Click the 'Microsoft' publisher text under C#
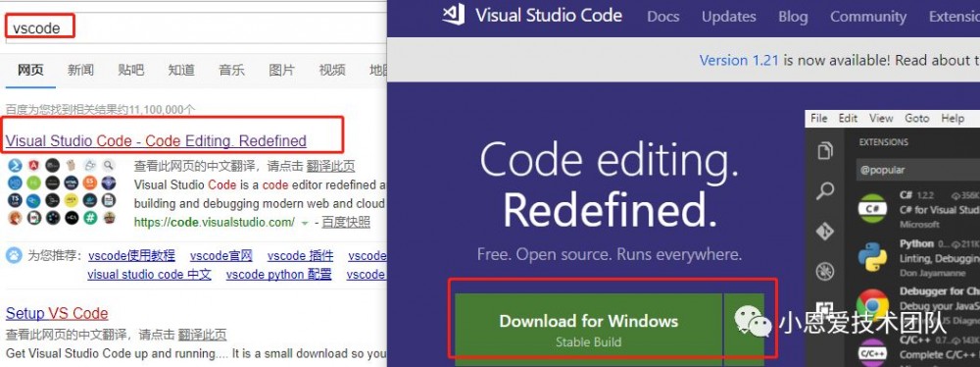Viewport: 980px width, 367px height. click(919, 224)
